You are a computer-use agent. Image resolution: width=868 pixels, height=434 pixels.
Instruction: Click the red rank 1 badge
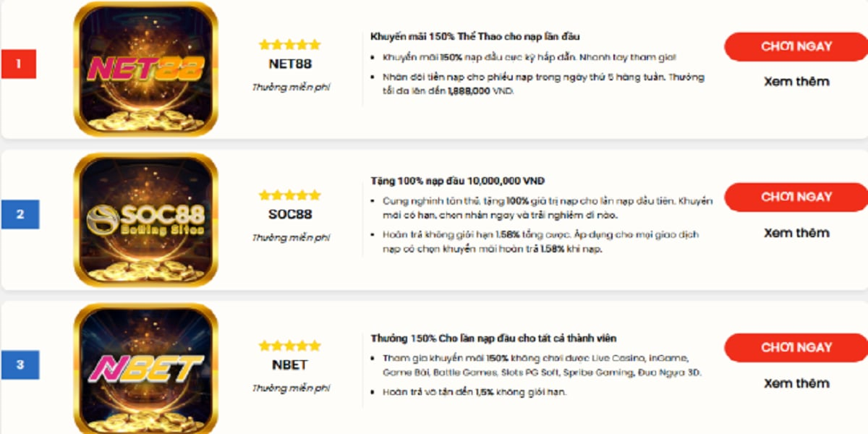pos(19,64)
